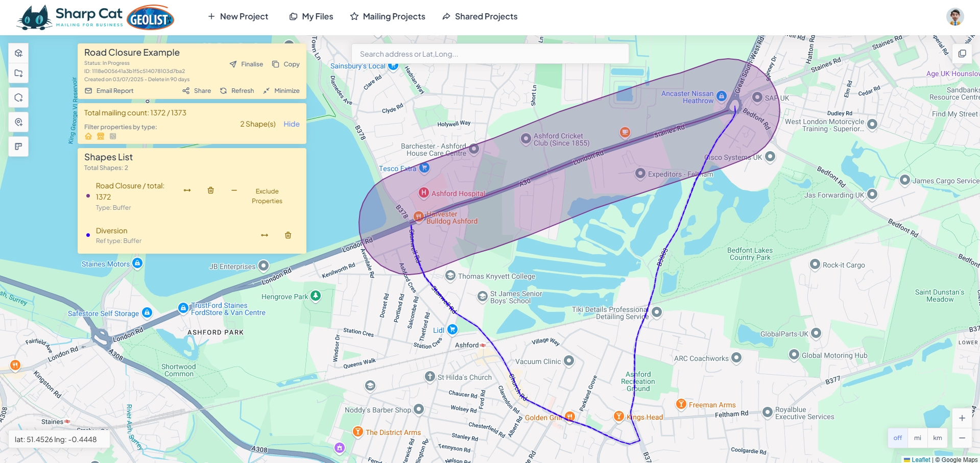Select the ruler measure tool
Viewport: 980px width, 463px height.
[18, 147]
